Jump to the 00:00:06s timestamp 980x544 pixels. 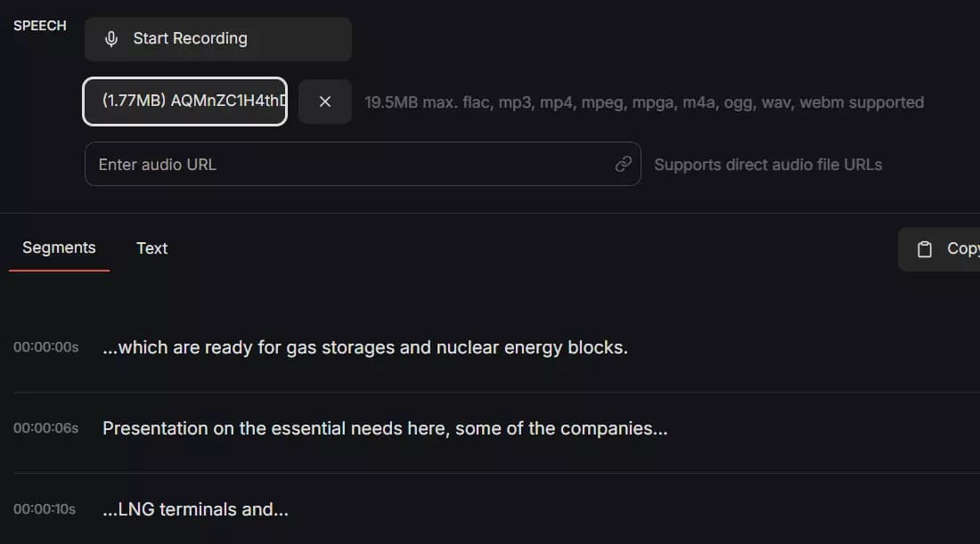pyautogui.click(x=45, y=428)
